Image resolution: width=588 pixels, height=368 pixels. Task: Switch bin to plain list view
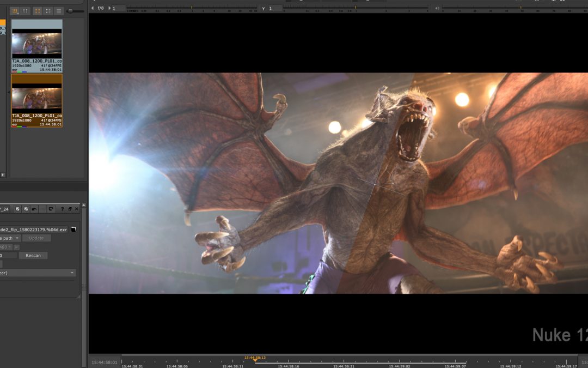pyautogui.click(x=58, y=11)
